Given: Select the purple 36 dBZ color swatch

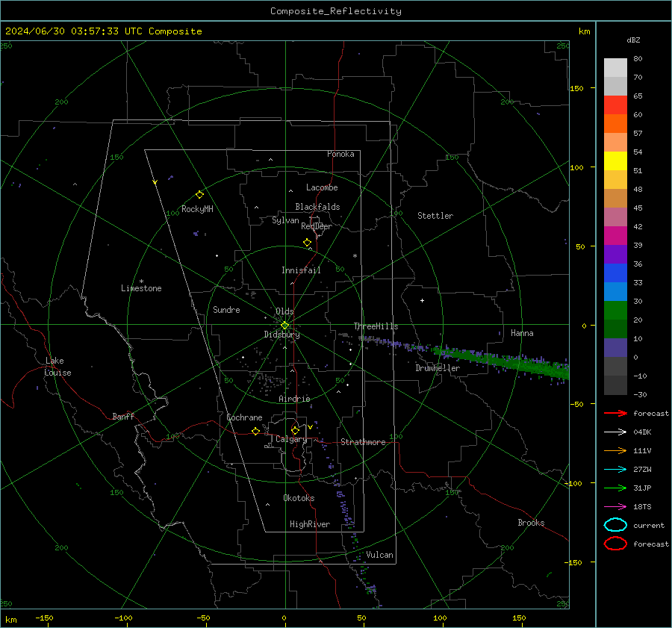Looking at the screenshot, I should 615,254.
